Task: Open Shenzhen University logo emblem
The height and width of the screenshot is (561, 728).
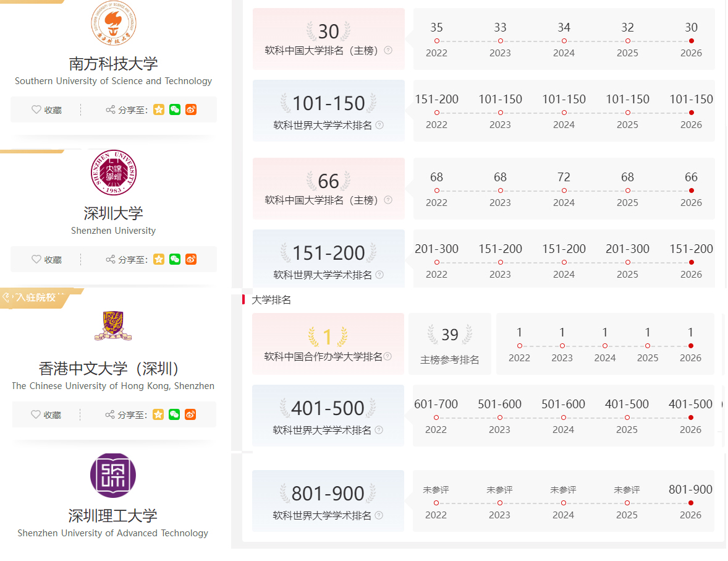Action: pyautogui.click(x=113, y=173)
